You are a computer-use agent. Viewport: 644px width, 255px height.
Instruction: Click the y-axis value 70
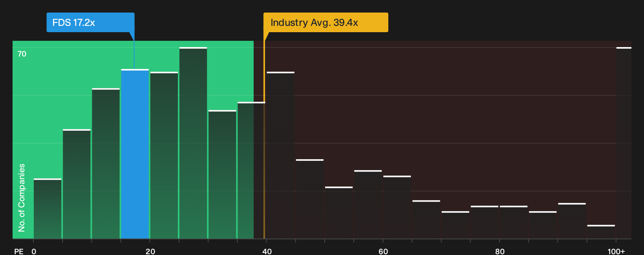(22, 54)
